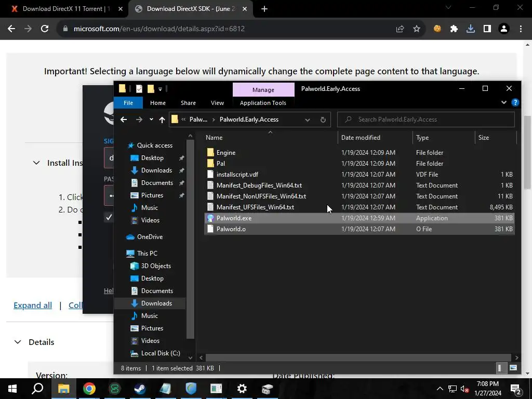Click the muted volume tray icon
The width and height of the screenshot is (532, 399).
tap(464, 389)
